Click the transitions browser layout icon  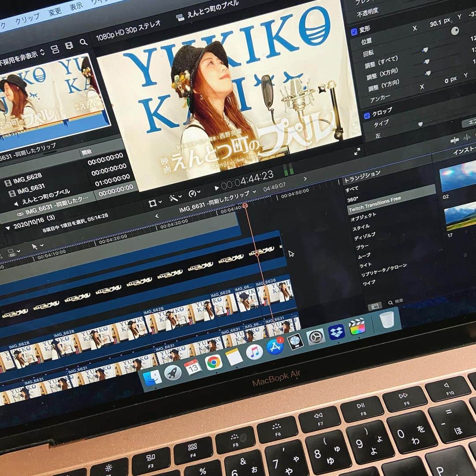pos(375,306)
